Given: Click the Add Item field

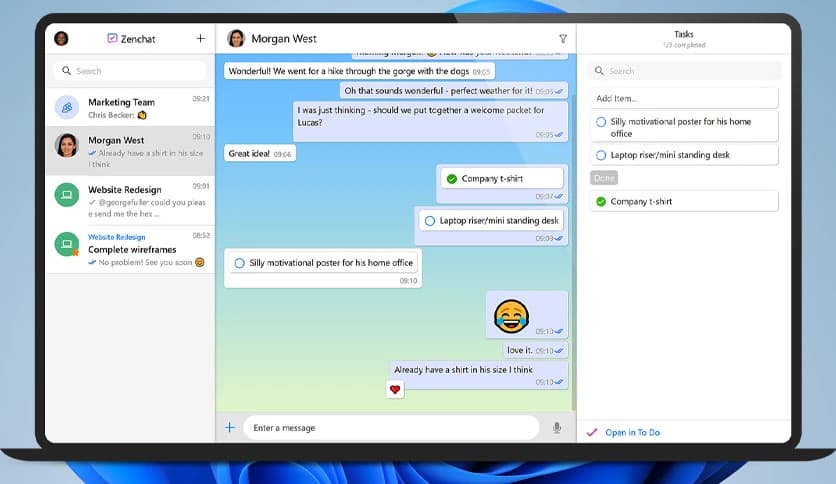Looking at the screenshot, I should [x=685, y=98].
